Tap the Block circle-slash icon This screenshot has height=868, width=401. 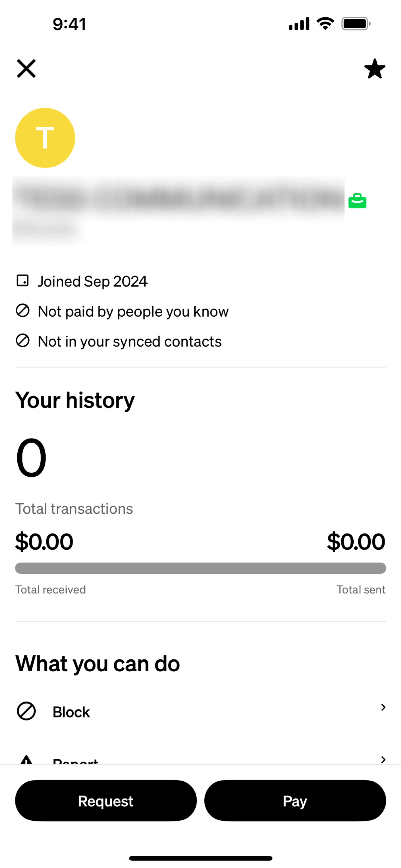pos(26,711)
